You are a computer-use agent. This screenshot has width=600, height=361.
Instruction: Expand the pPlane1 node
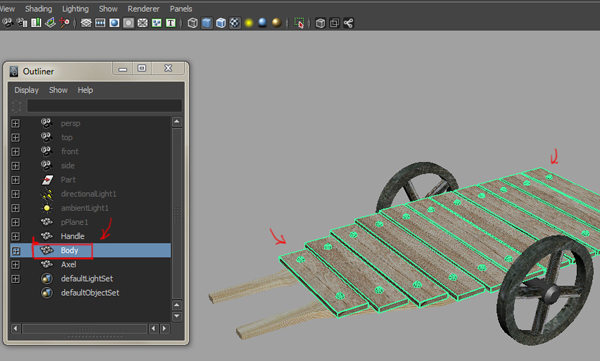[15, 222]
